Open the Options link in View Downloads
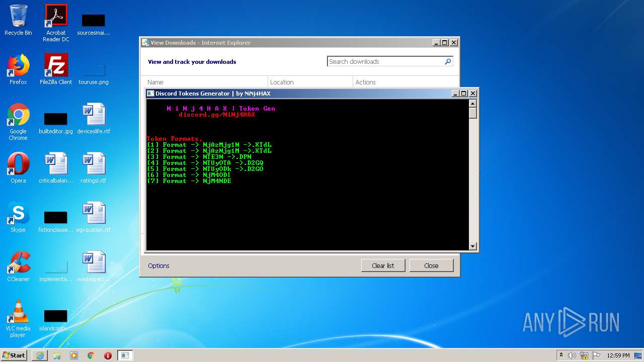The image size is (644, 362). tap(158, 265)
